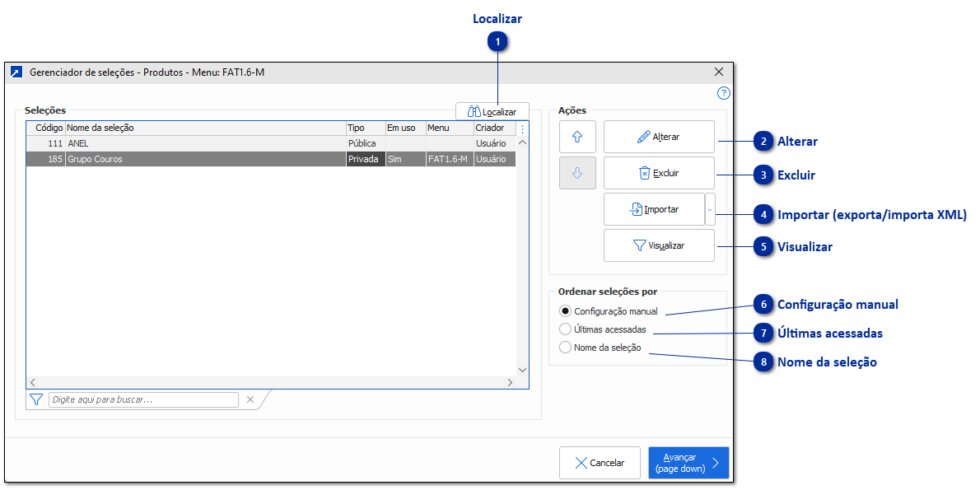Open the dropdown arrow beside Importar
The height and width of the screenshot is (490, 980).
click(x=709, y=209)
